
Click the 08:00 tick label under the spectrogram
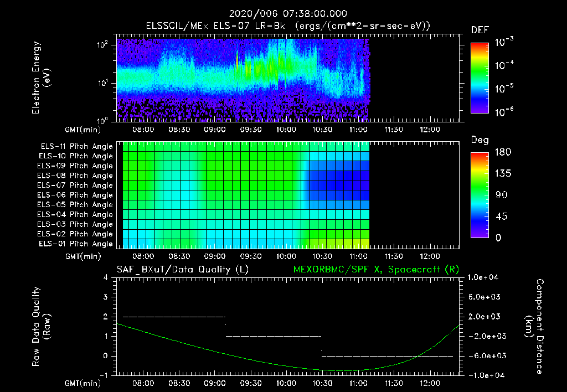point(143,130)
